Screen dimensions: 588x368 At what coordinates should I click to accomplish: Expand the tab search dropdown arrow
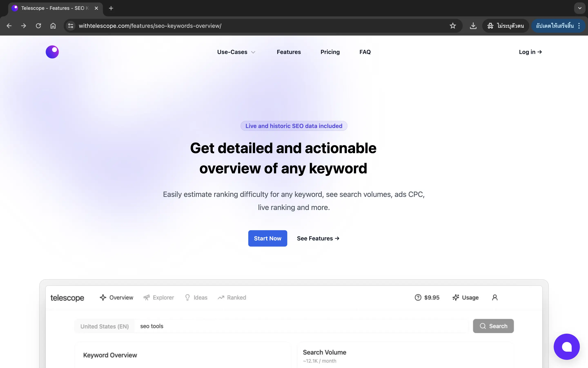pyautogui.click(x=580, y=8)
